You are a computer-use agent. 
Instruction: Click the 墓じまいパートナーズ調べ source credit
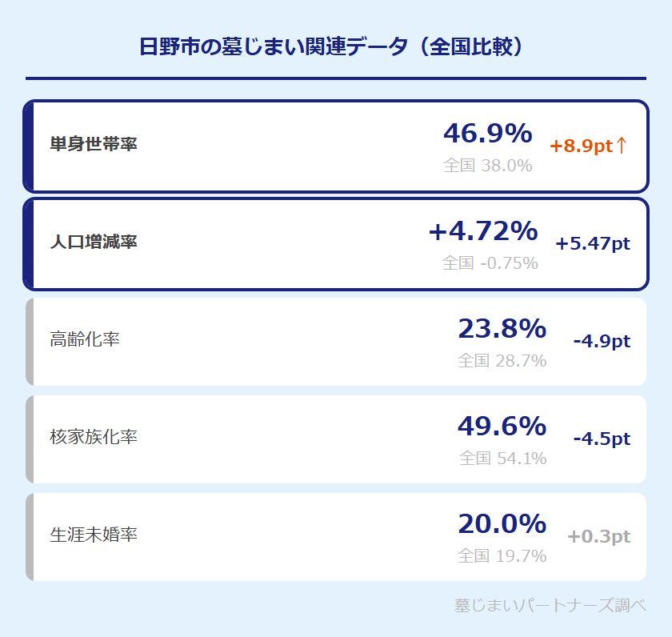point(550,605)
